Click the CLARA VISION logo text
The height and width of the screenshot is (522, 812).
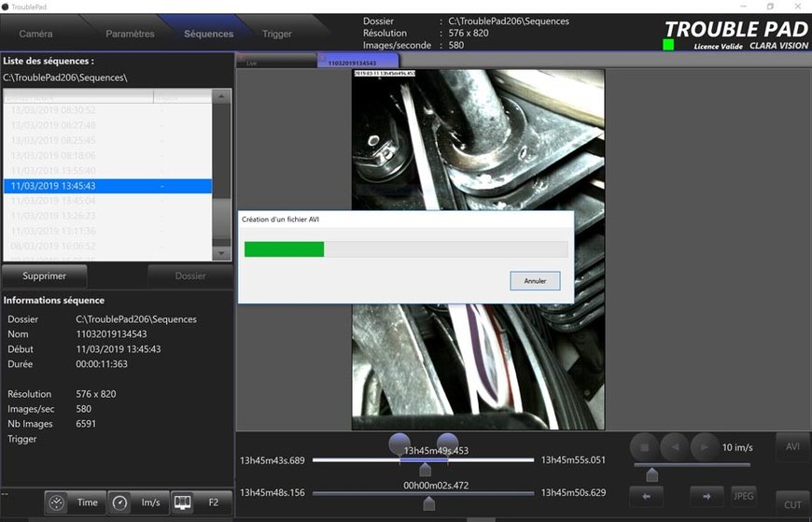[x=778, y=46]
